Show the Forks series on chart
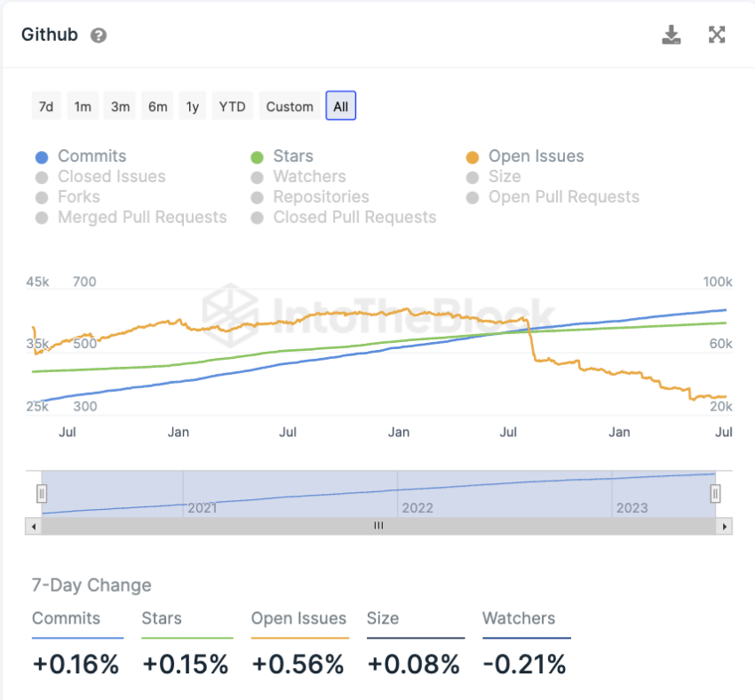The width and height of the screenshot is (755, 700). click(68, 197)
